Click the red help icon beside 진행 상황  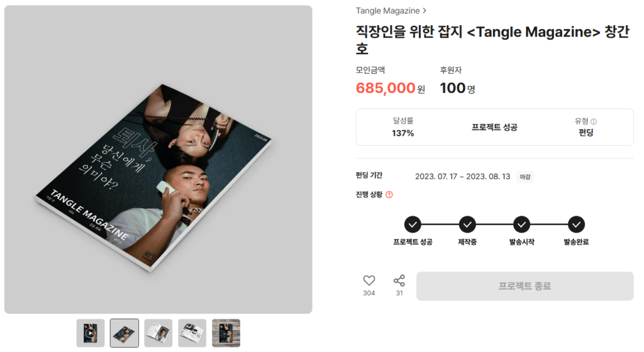389,195
